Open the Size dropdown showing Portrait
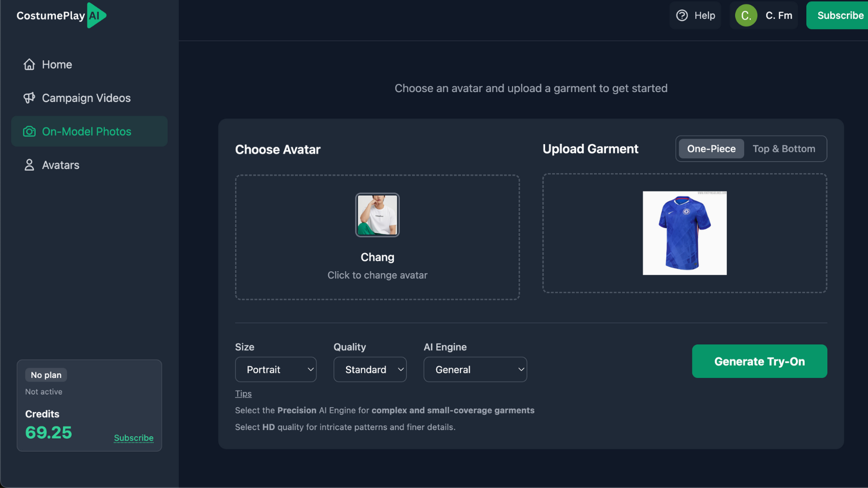This screenshot has height=488, width=868. [276, 369]
